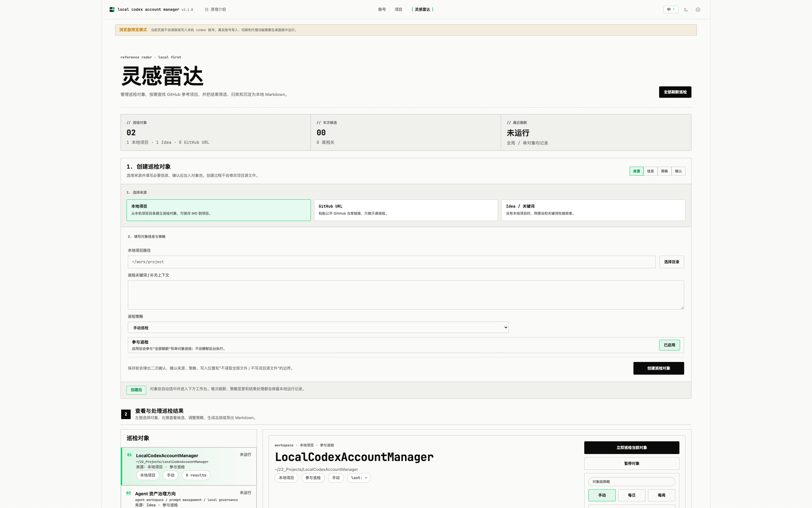Toggle 参与巡检 已启用 switch
The image size is (812, 508).
tap(669, 345)
